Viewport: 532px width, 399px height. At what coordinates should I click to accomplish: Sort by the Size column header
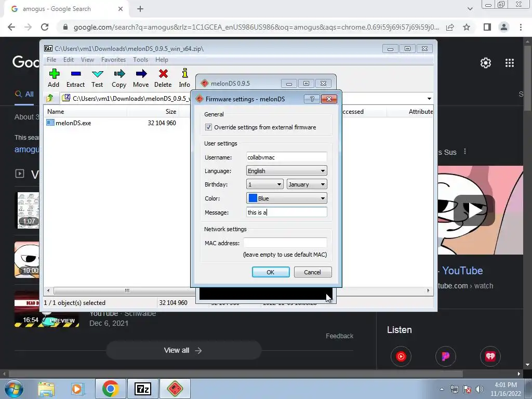(x=153, y=112)
